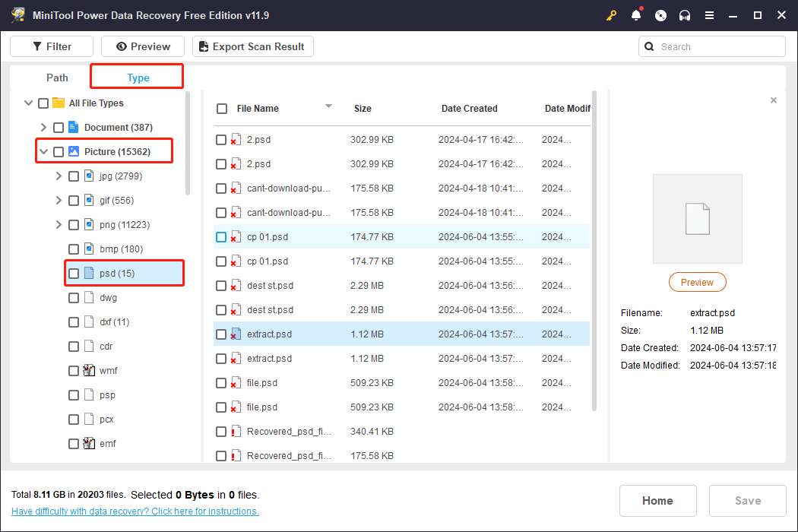Click the deleted file icon of file.psd first row
Viewport: 798px width, 532px height.
coord(236,383)
